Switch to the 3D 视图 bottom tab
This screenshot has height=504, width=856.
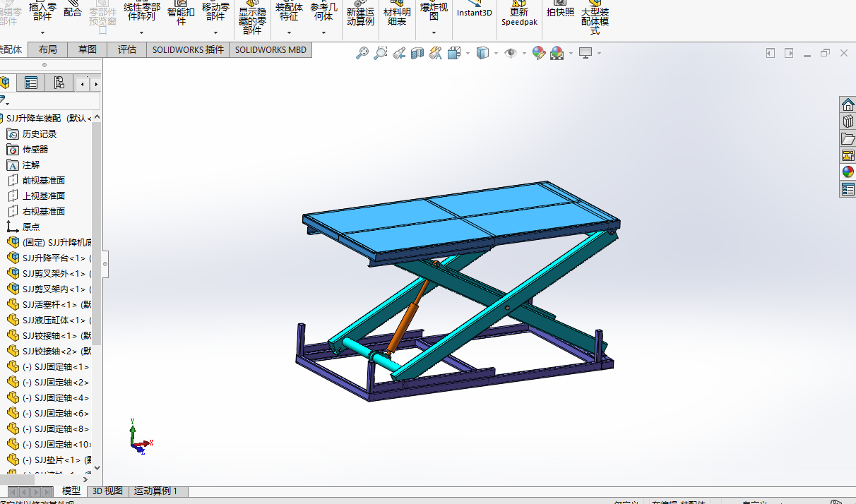[107, 491]
